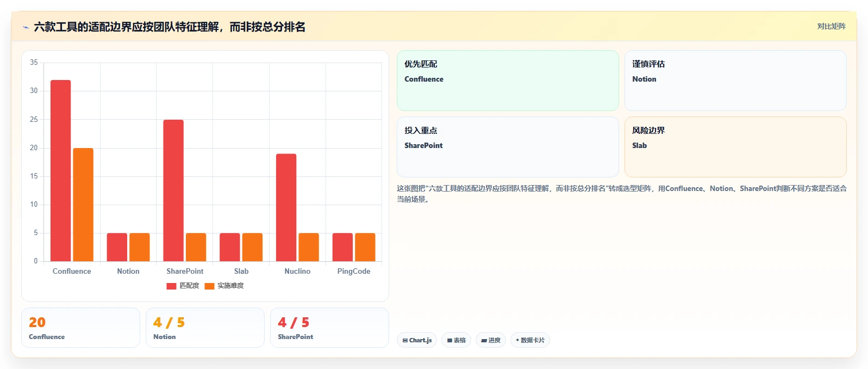Click Confluence's red 匹配度 bar
This screenshot has height=369, width=868.
(61, 171)
